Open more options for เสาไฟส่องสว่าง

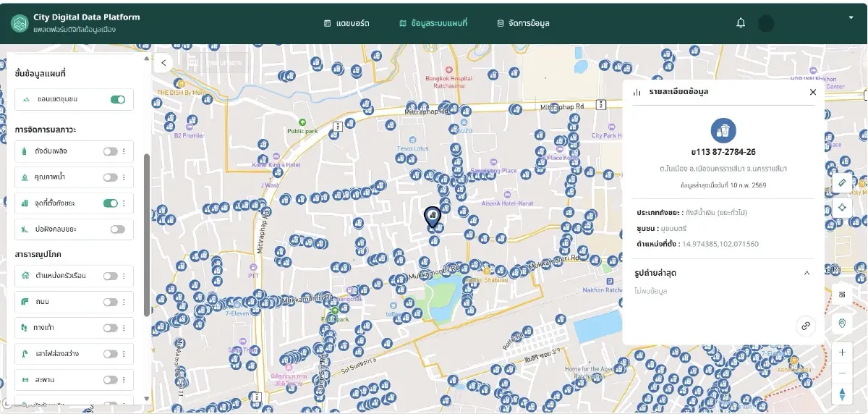click(124, 354)
